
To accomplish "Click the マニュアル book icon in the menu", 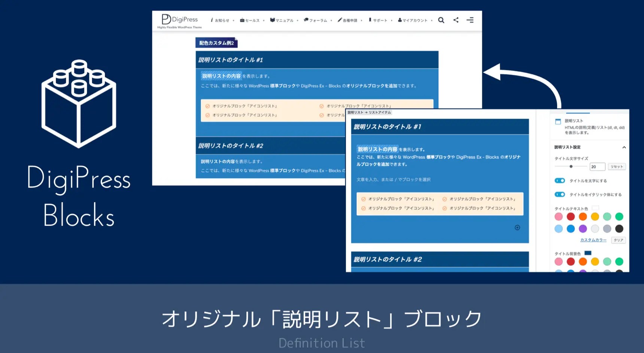I will pyautogui.click(x=273, y=20).
